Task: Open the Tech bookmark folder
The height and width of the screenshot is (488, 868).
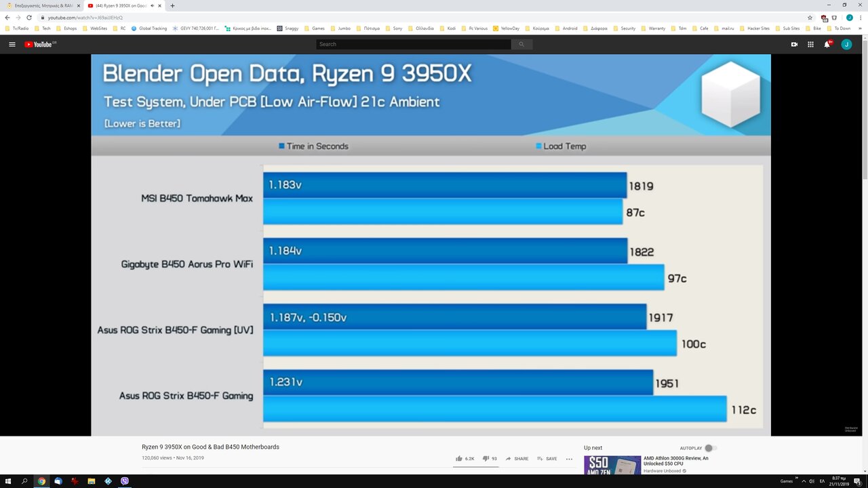Action: pyautogui.click(x=42, y=28)
